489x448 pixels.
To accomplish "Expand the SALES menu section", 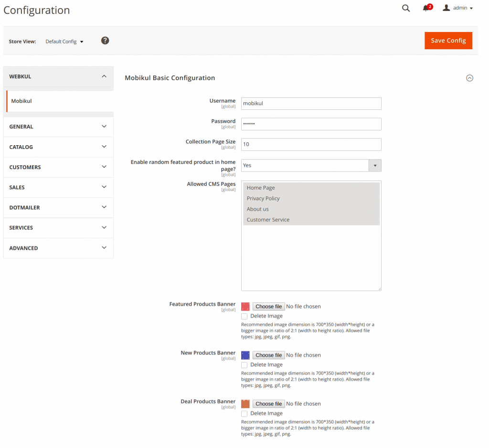I will [58, 187].
